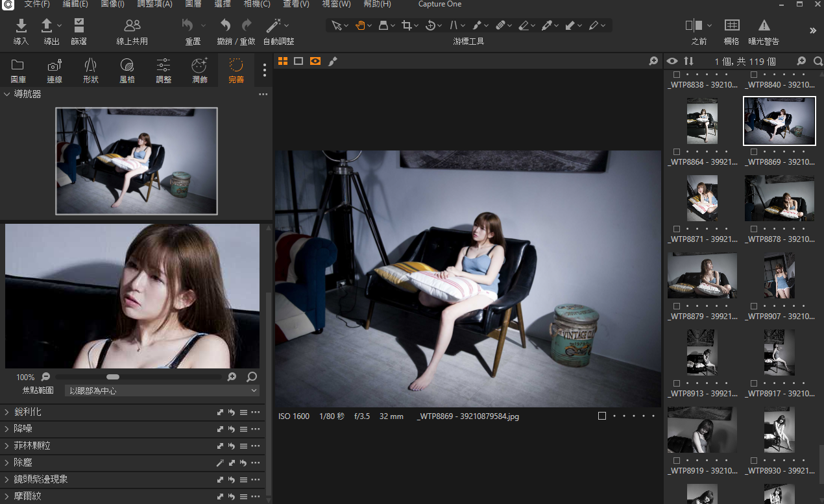Image resolution: width=824 pixels, height=504 pixels.
Task: Click the focus zoom slider handle
Action: point(113,377)
